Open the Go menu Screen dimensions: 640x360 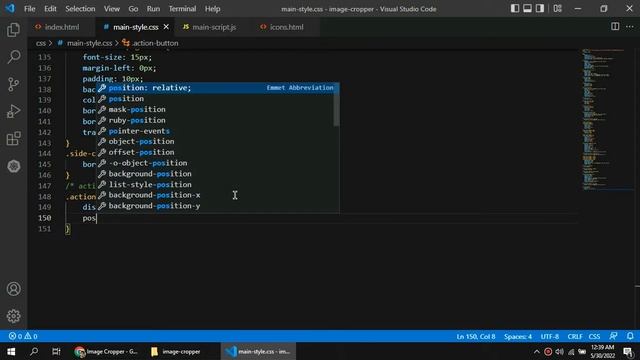tap(133, 9)
